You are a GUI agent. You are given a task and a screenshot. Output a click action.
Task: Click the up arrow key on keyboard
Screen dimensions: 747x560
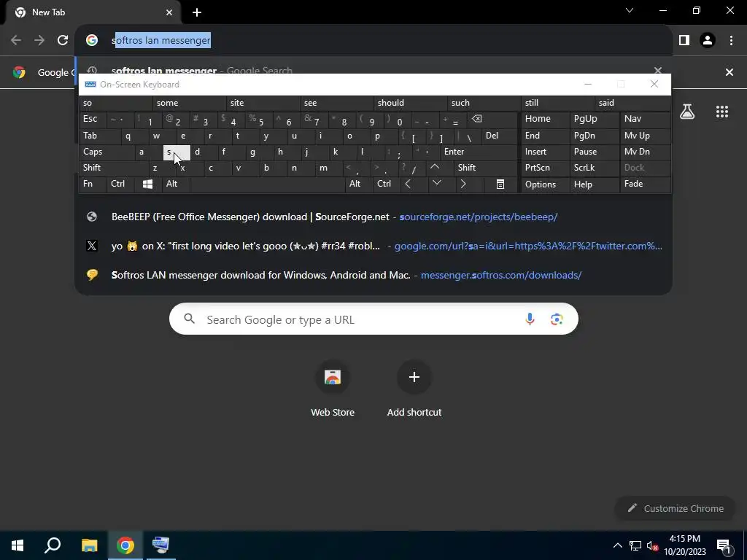click(435, 168)
